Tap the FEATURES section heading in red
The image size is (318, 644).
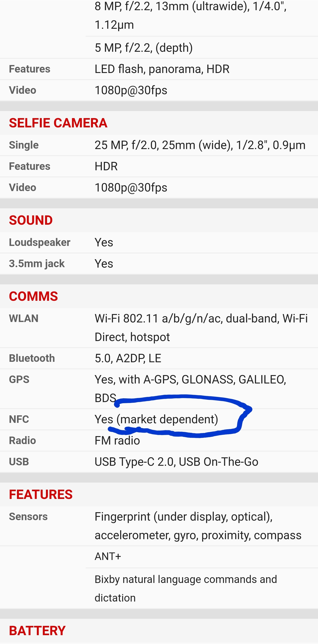pos(41,494)
